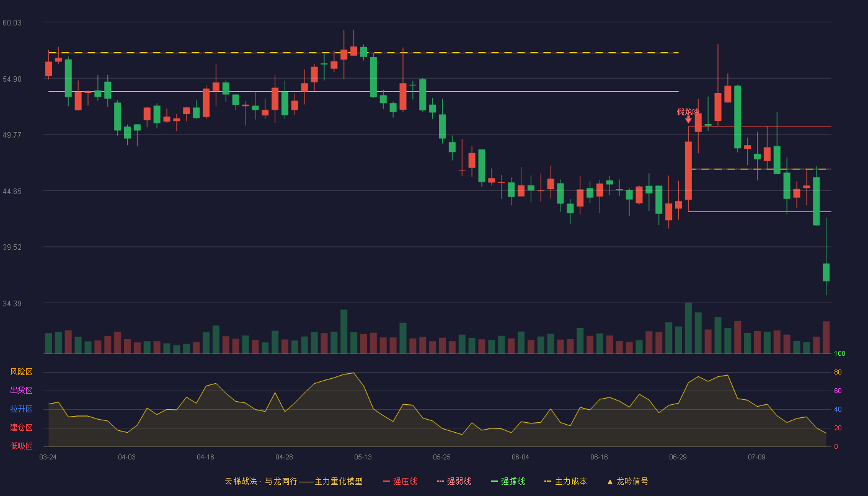Viewport: 868px width, 496px height.
Task: Click the 05-13 date axis label
Action: click(x=363, y=457)
